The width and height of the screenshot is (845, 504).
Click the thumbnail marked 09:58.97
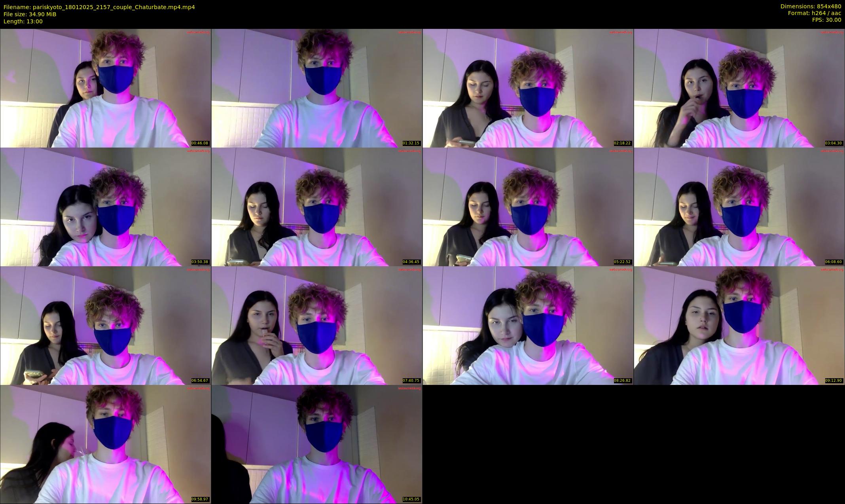tap(105, 444)
